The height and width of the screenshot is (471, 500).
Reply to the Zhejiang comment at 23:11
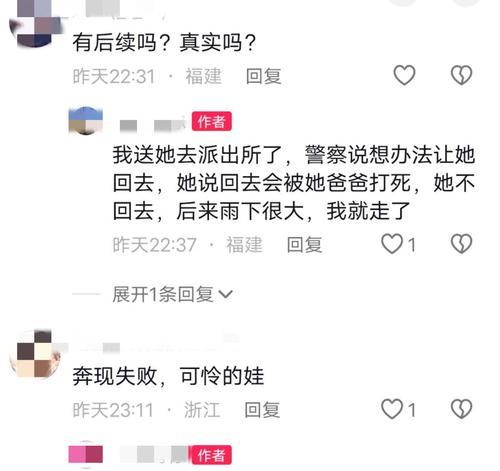click(x=262, y=409)
